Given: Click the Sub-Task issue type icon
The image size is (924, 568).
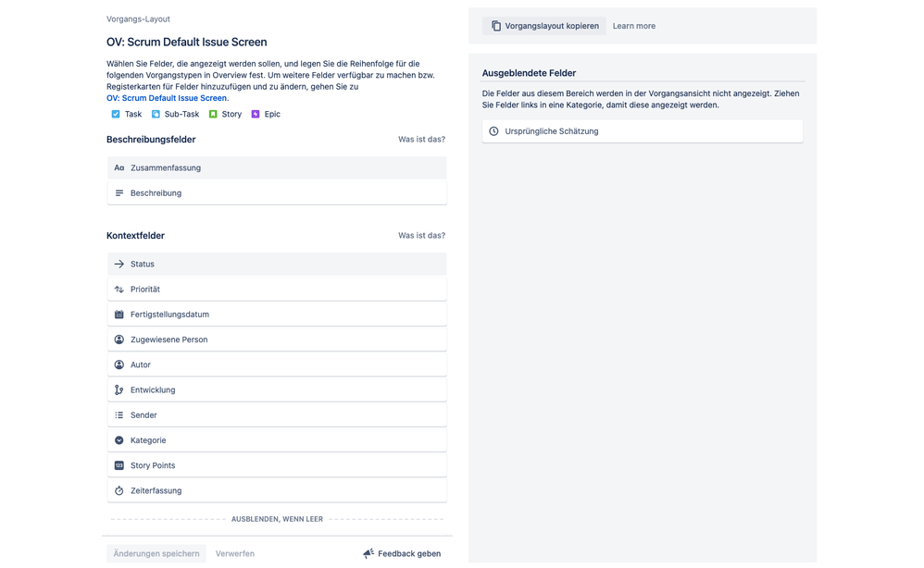Looking at the screenshot, I should (156, 114).
